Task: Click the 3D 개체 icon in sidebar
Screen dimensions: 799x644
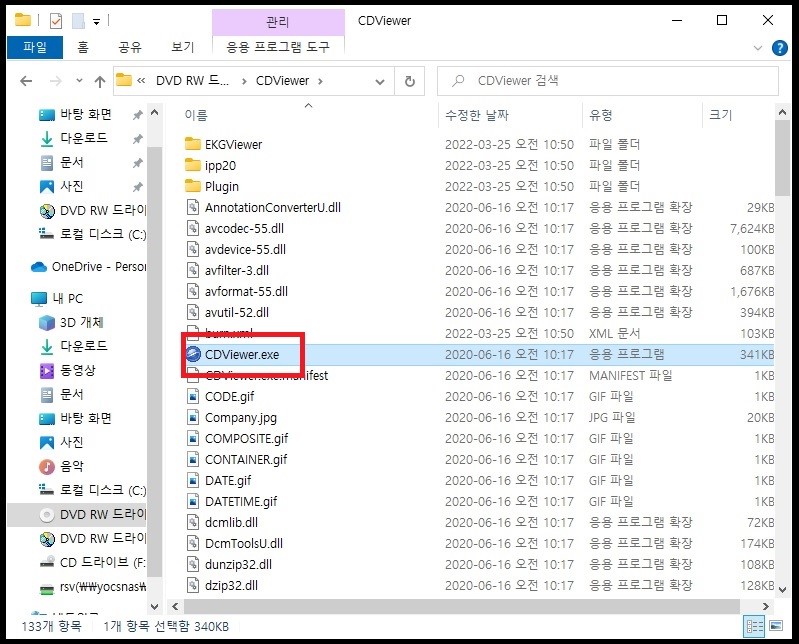Action: click(x=47, y=322)
